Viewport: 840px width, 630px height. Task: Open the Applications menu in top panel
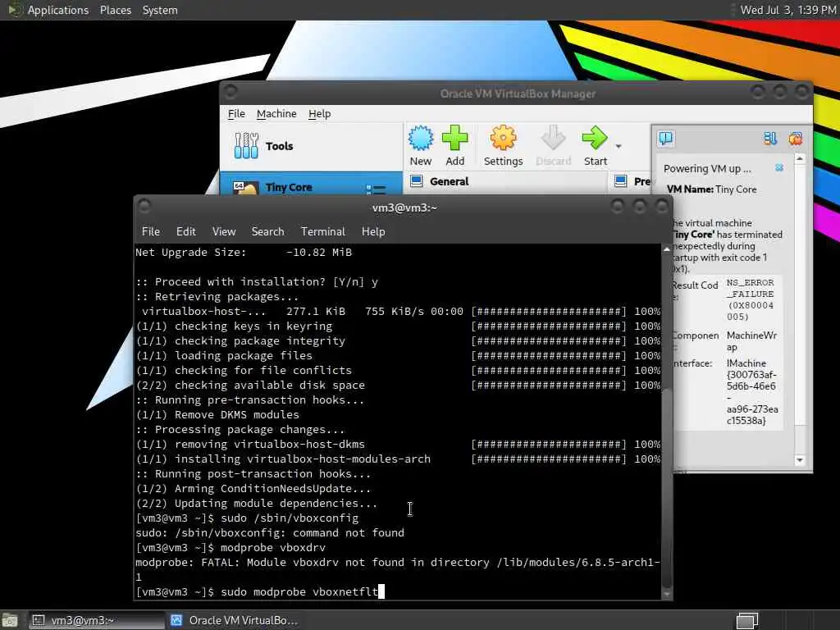[58, 10]
